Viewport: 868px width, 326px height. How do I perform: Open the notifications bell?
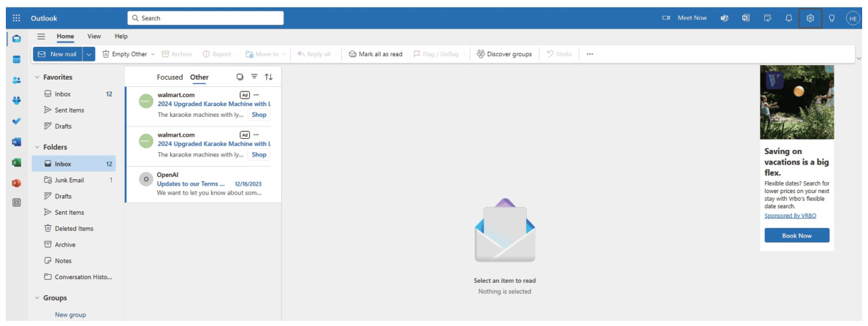[789, 18]
